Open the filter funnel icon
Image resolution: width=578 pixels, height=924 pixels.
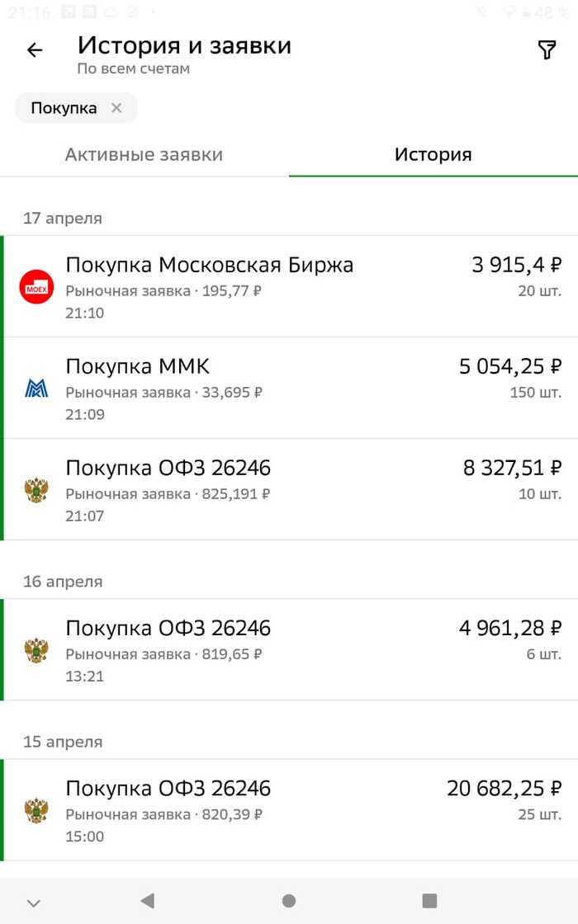[547, 50]
